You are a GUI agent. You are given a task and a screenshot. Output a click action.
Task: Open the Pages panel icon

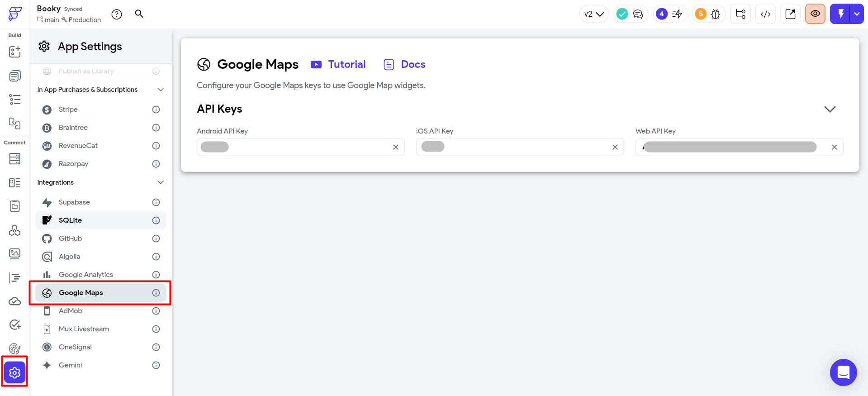coord(15,76)
